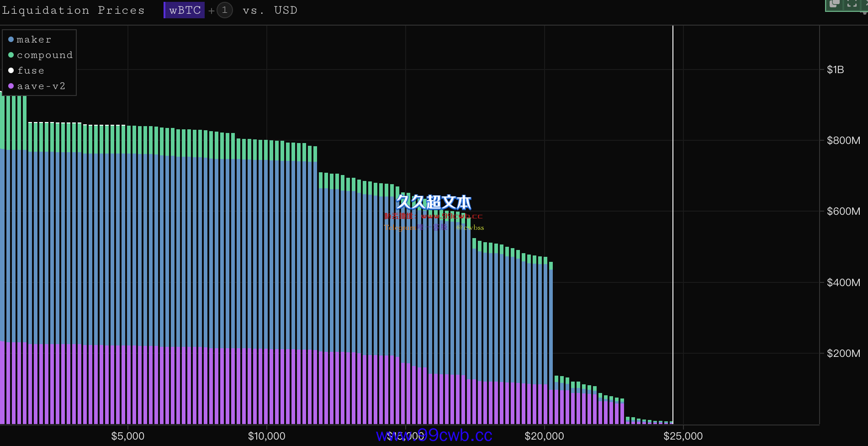This screenshot has height=446, width=868.
Task: Click the white current price marker line
Action: (x=673, y=224)
